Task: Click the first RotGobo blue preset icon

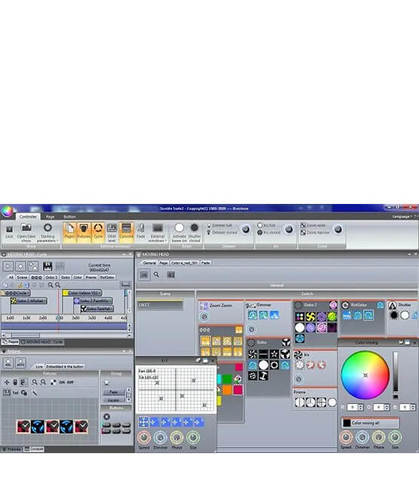Action: tap(347, 315)
